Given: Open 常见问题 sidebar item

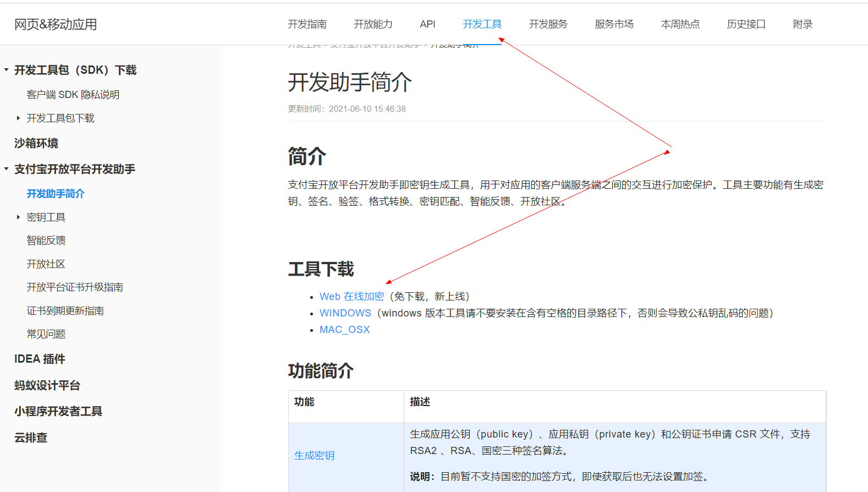Looking at the screenshot, I should pos(46,334).
